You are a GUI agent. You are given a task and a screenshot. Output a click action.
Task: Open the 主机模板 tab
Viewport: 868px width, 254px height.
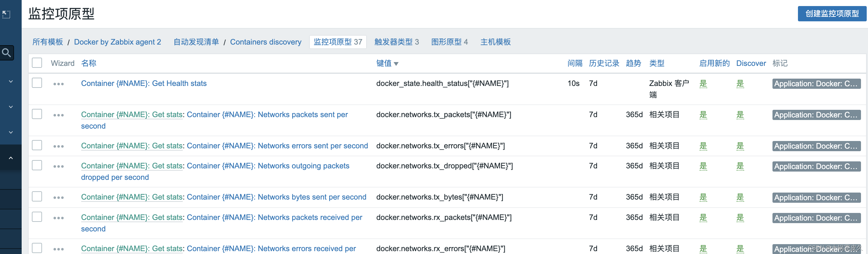point(495,42)
